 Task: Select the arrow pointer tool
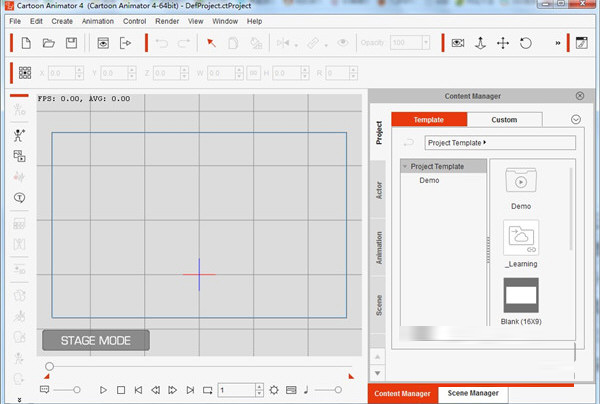(211, 43)
